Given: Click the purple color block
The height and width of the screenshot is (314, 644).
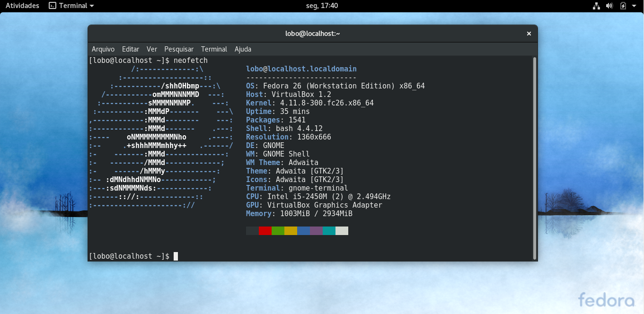Looking at the screenshot, I should click(316, 231).
